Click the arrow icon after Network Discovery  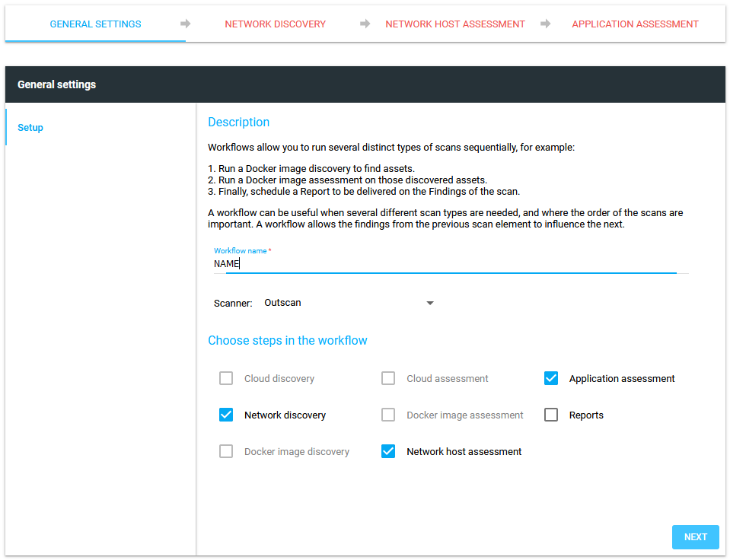(364, 24)
